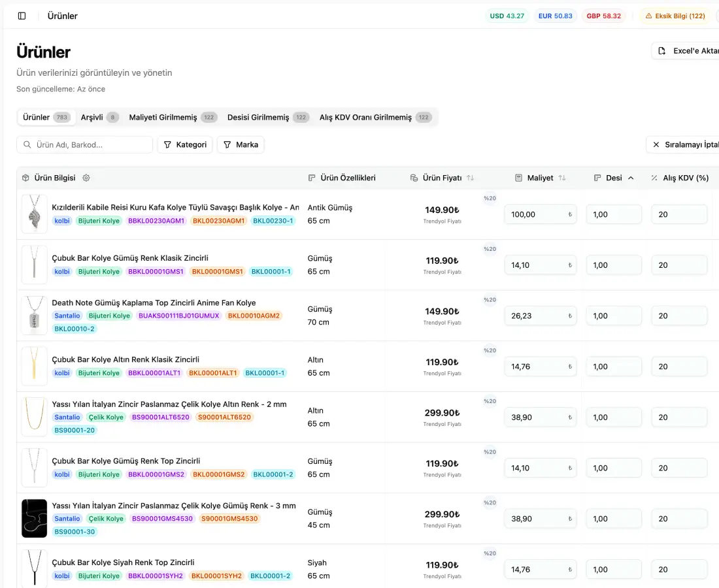Click the BKL00010-2 tag
This screenshot has height=588, width=719.
tap(75, 329)
